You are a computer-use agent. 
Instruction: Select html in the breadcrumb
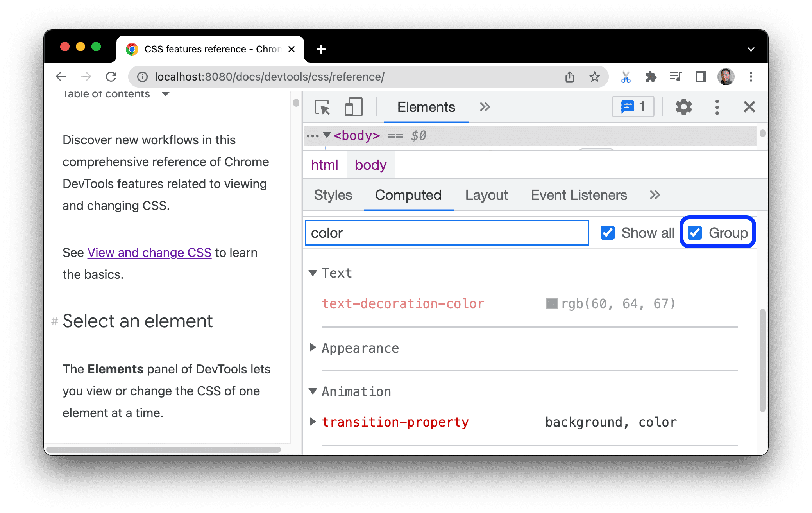click(324, 165)
